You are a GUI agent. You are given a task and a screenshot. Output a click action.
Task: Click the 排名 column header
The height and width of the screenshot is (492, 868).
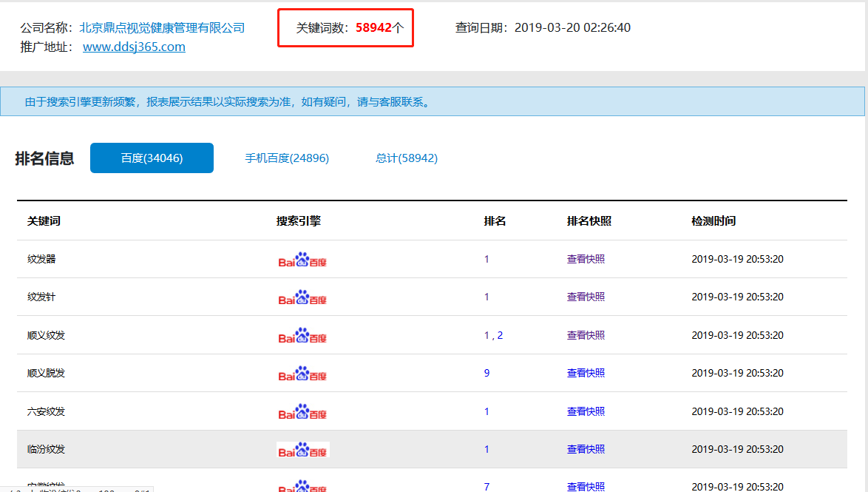pyautogui.click(x=495, y=221)
